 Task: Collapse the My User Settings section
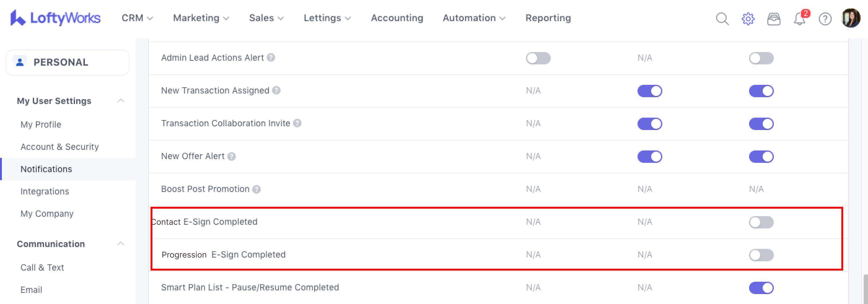pyautogui.click(x=121, y=101)
